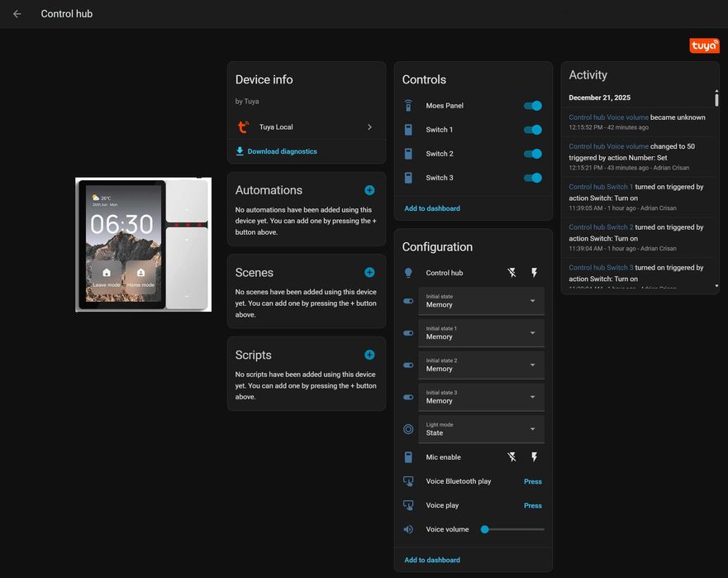Add a new script with plus icon
Image resolution: width=728 pixels, height=578 pixels.
[369, 355]
